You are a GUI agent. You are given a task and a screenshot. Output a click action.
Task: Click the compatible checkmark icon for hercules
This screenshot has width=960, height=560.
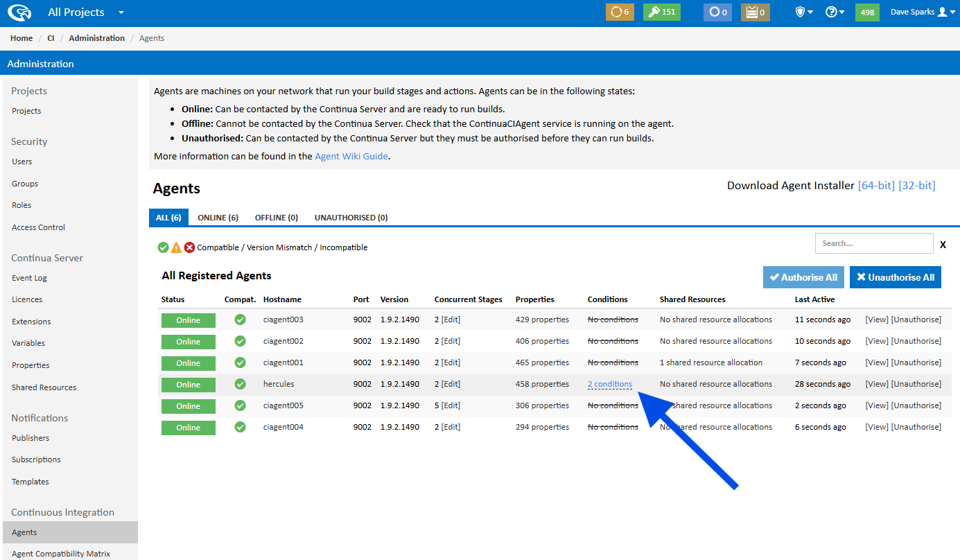coord(240,384)
